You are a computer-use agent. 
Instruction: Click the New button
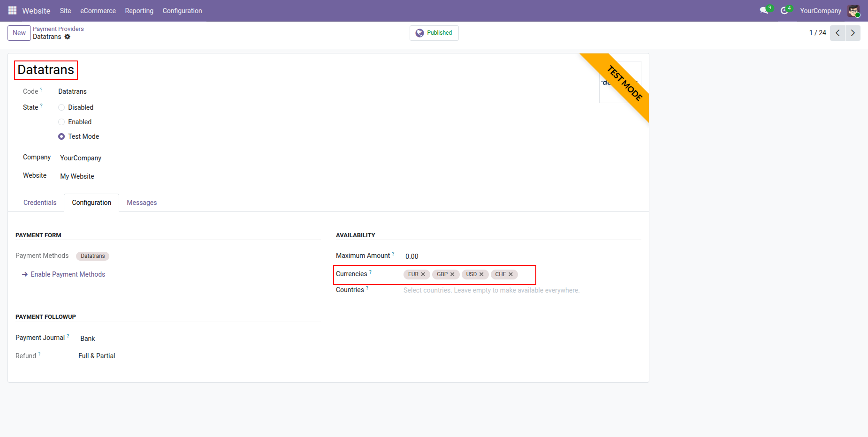tap(19, 33)
